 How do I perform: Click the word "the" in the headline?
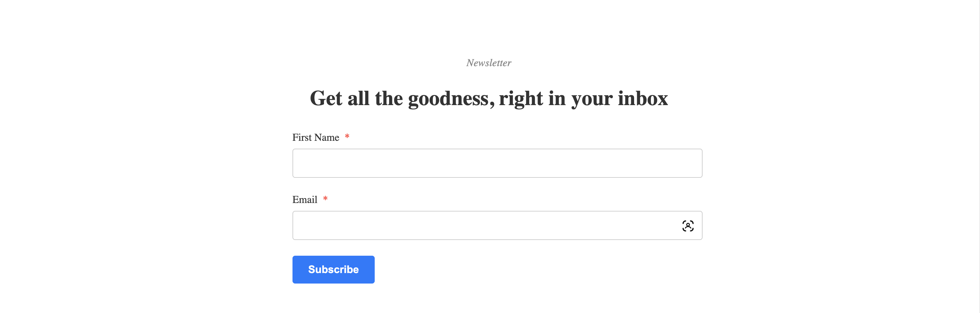click(x=388, y=99)
